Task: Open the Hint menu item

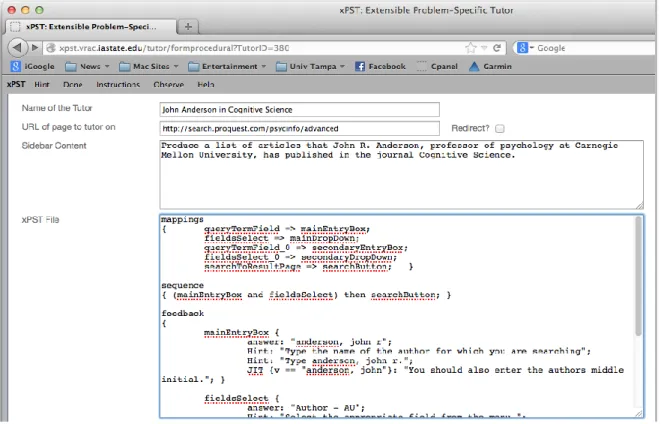Action: coord(42,84)
